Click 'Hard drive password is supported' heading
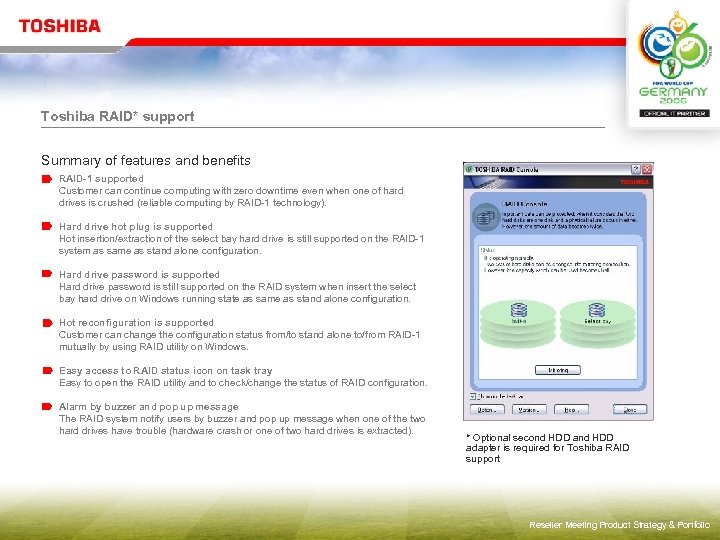Viewport: 720px width, 540px height. coord(139,275)
